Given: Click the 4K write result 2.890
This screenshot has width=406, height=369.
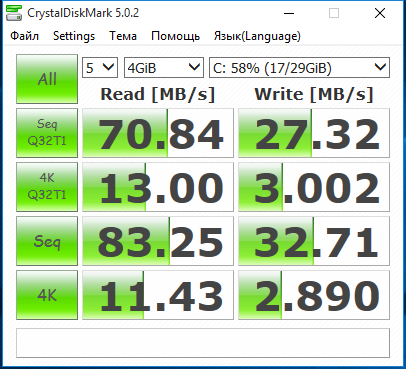Looking at the screenshot, I should [314, 295].
